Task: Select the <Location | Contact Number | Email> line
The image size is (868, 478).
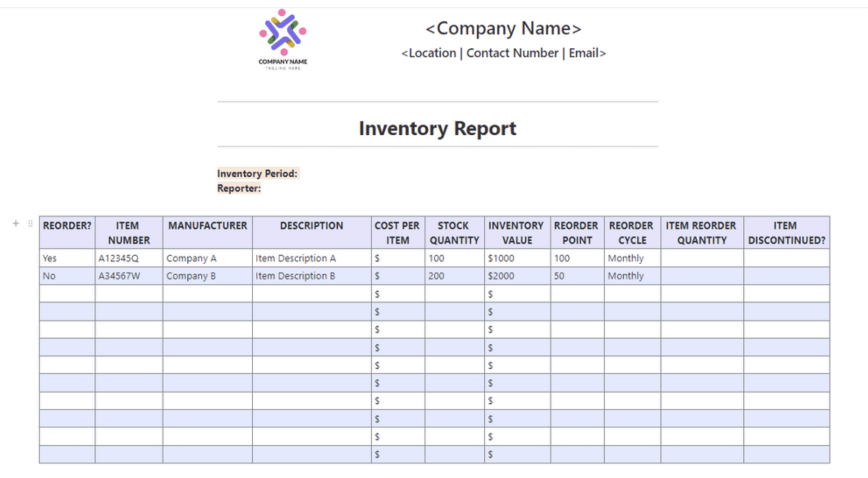Action: 503,53
